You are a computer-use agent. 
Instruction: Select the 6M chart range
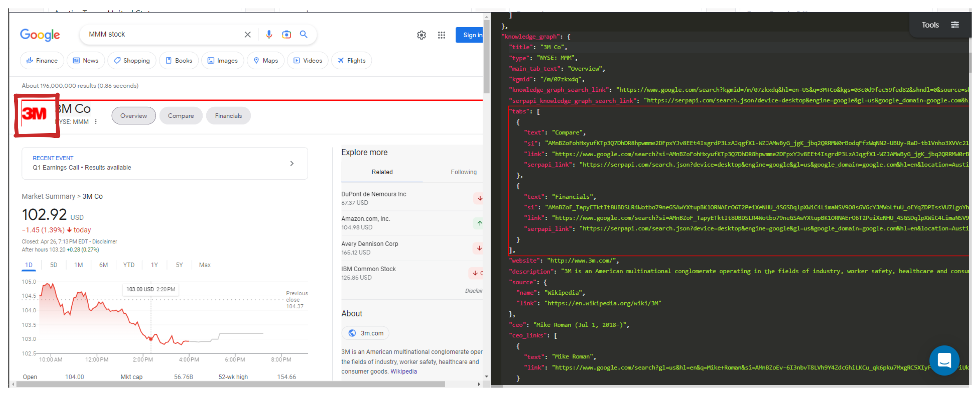click(103, 265)
